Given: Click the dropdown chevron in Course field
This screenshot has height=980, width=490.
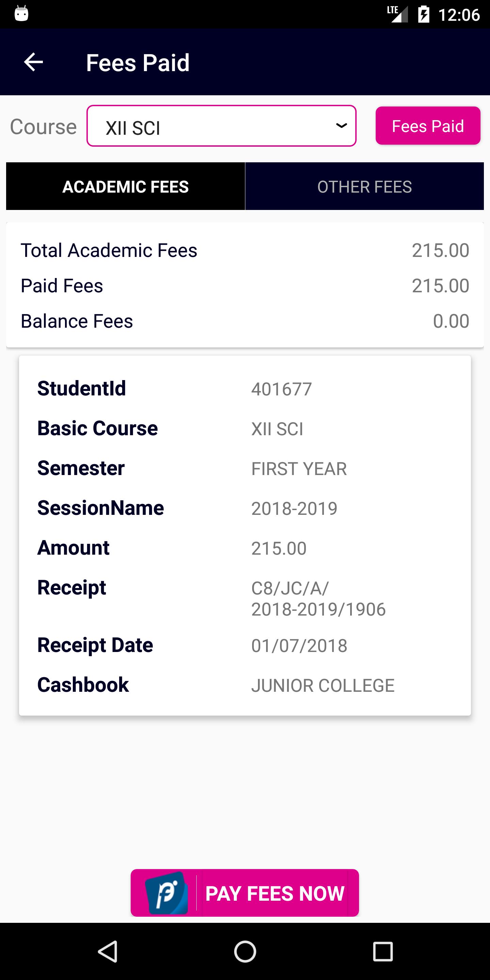Looking at the screenshot, I should [x=341, y=125].
